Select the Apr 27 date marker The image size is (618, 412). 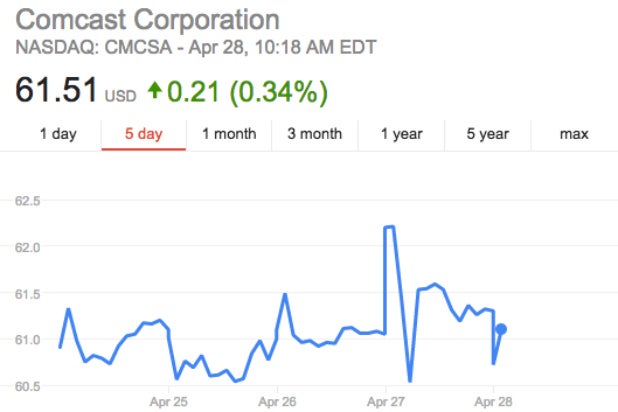[385, 404]
